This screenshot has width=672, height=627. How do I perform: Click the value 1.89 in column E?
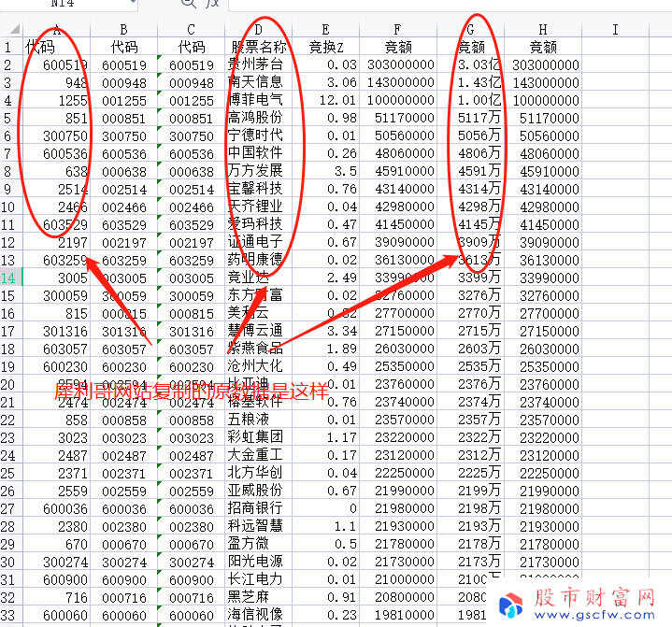pos(325,349)
